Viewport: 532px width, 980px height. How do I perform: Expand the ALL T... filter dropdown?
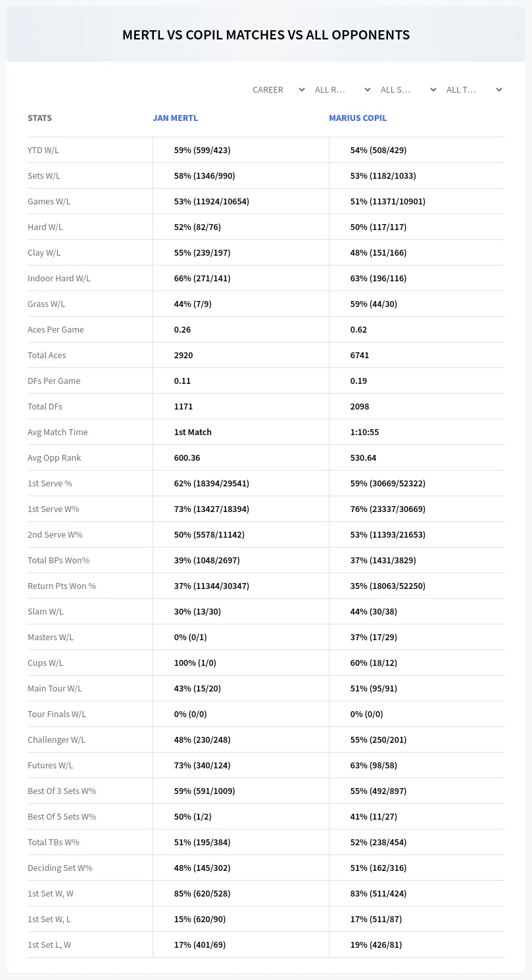(473, 89)
